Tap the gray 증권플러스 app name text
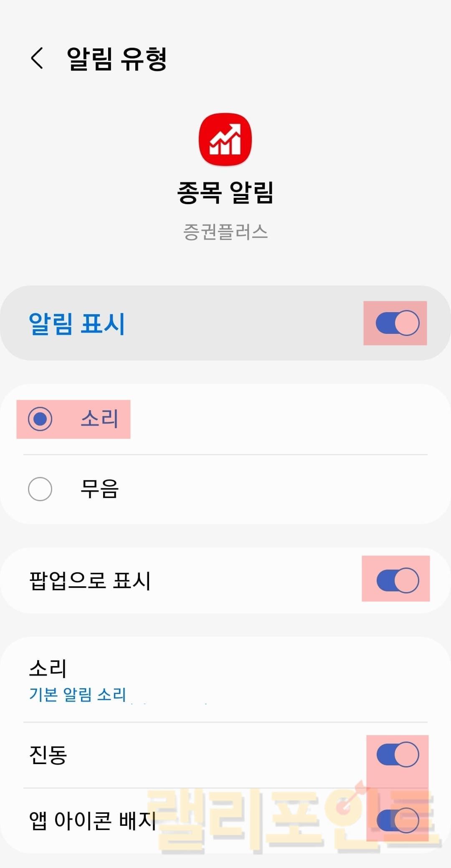 pos(225,232)
